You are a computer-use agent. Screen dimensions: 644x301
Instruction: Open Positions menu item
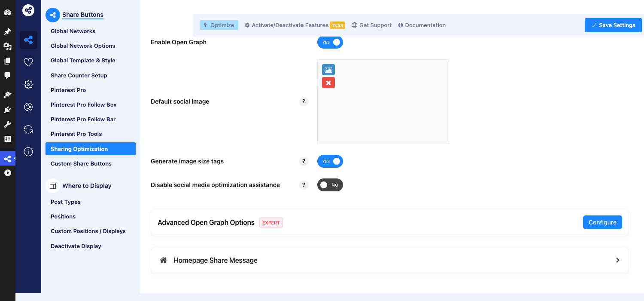pyautogui.click(x=63, y=216)
